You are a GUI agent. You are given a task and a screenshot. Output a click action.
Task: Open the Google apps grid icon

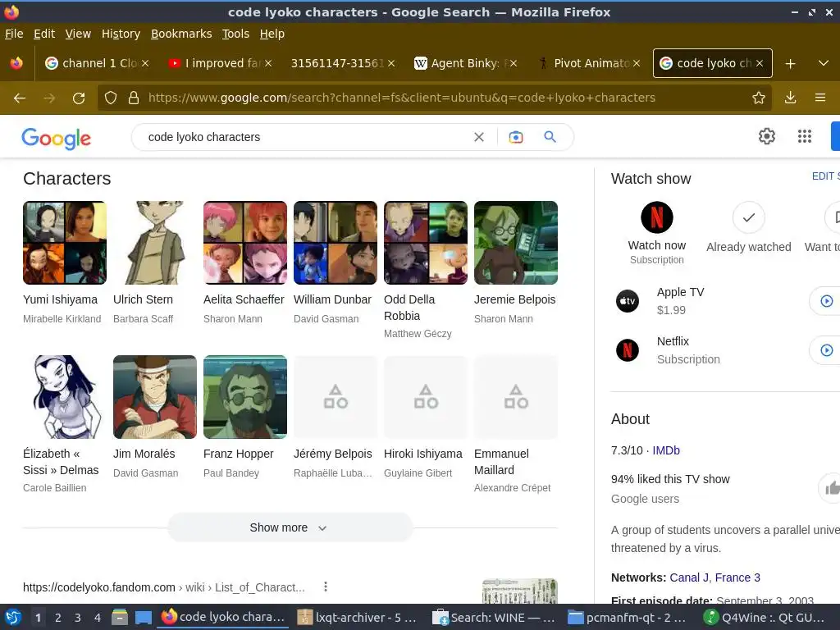(x=805, y=136)
